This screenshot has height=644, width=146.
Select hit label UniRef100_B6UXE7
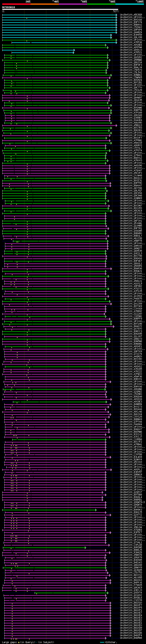pos(131,613)
